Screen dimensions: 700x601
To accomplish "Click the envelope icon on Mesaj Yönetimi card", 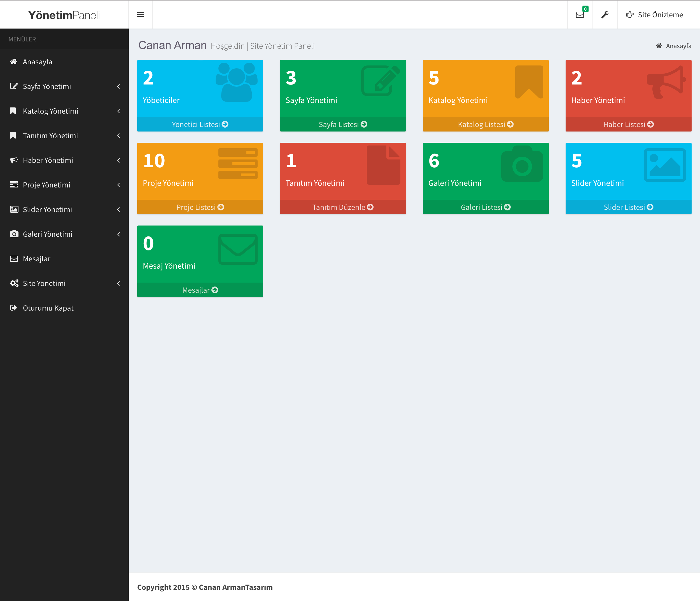I will 238,249.
